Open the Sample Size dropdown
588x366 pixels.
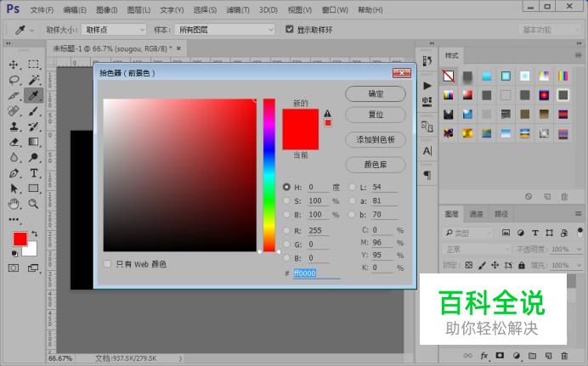tap(114, 30)
